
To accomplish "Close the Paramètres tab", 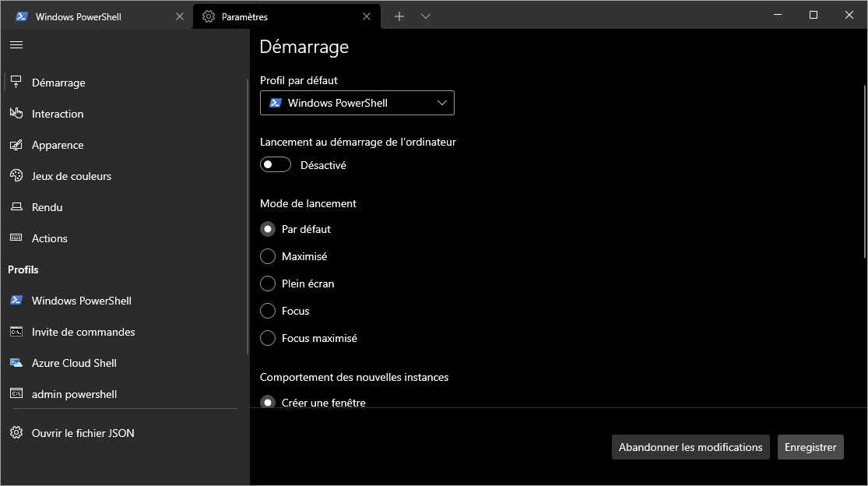I will click(367, 16).
